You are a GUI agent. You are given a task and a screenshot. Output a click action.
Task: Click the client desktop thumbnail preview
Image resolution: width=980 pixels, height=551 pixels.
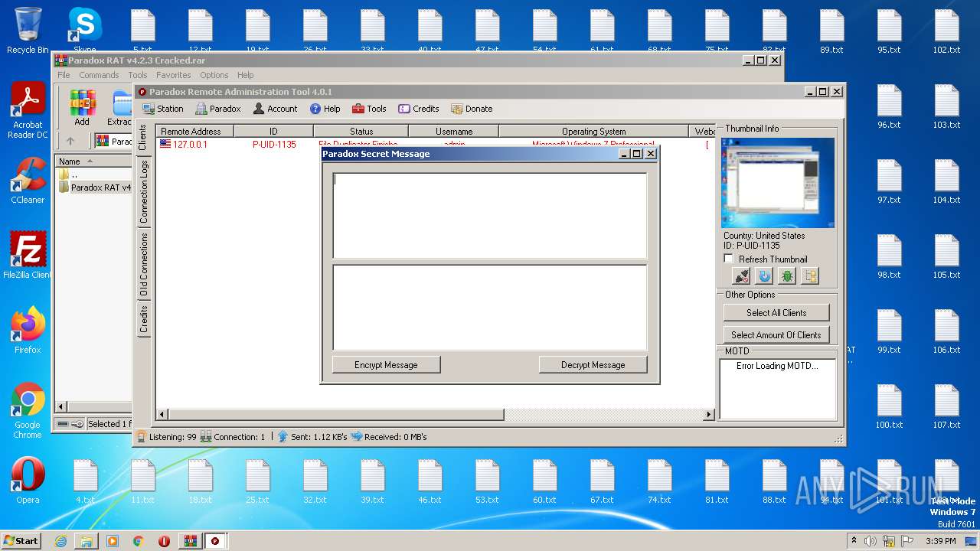coord(778,183)
